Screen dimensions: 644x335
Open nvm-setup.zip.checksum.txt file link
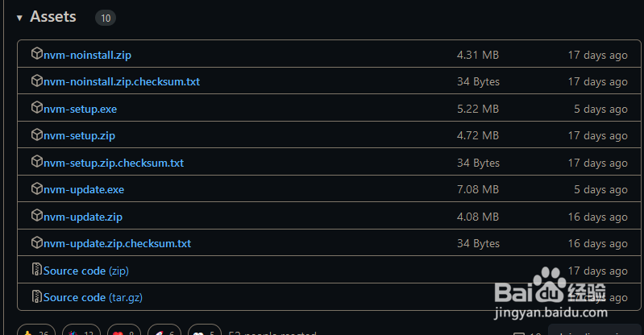pos(114,163)
